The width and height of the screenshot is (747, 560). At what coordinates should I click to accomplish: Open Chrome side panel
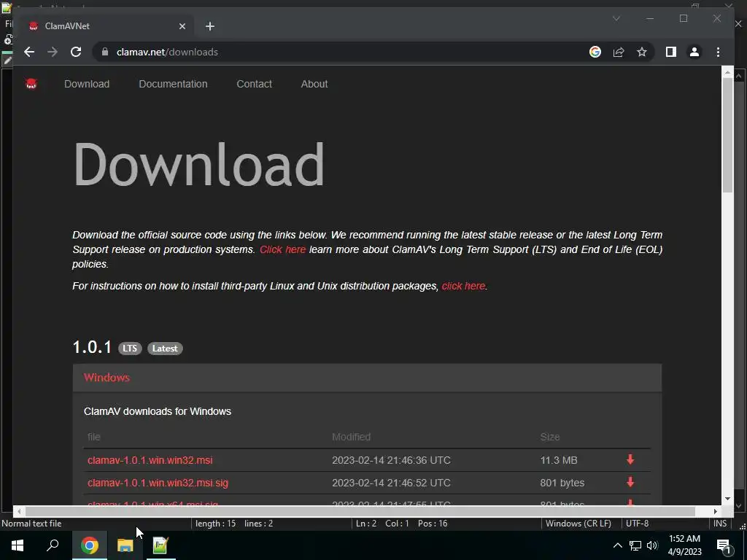(x=671, y=52)
